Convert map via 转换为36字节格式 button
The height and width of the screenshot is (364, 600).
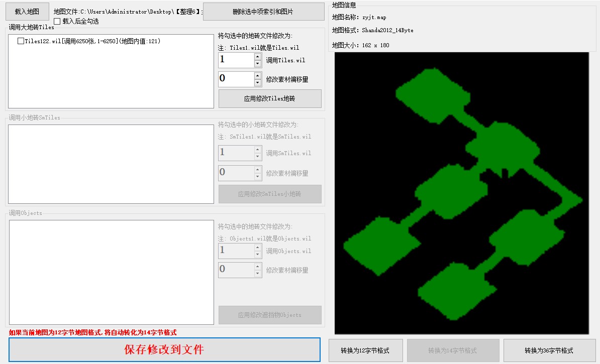coord(549,350)
